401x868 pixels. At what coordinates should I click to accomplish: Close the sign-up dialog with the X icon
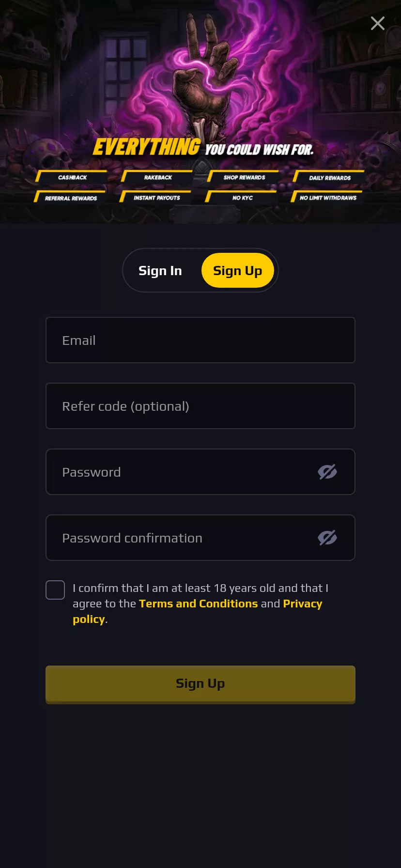pos(378,23)
